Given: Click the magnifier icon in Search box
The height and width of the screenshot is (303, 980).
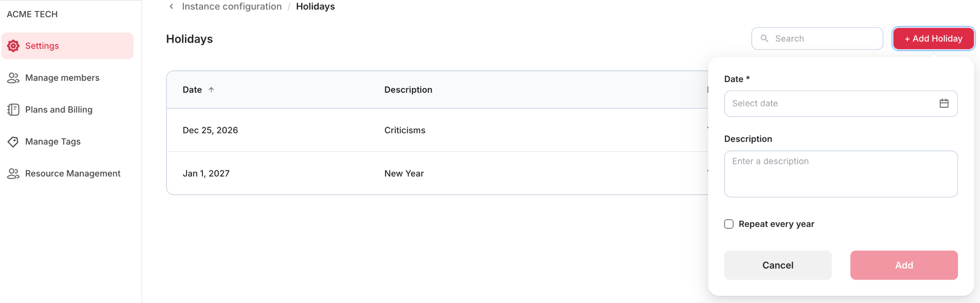Looking at the screenshot, I should coord(765,38).
